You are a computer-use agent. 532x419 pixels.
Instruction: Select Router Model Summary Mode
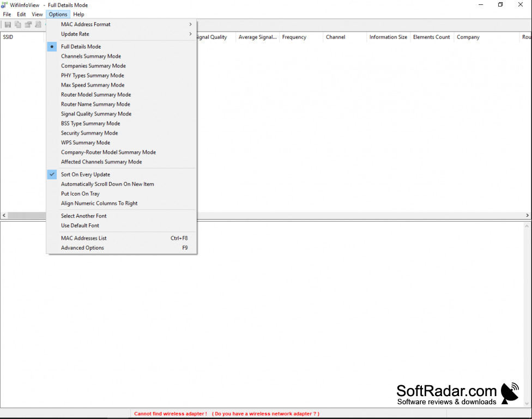click(x=122, y=95)
